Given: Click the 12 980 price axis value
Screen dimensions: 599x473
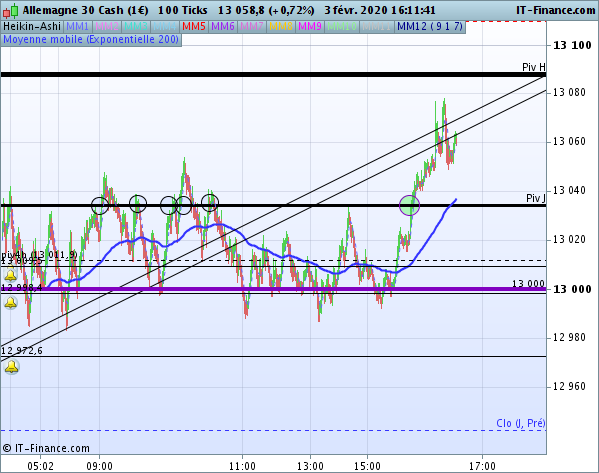Looking at the screenshot, I should [569, 337].
